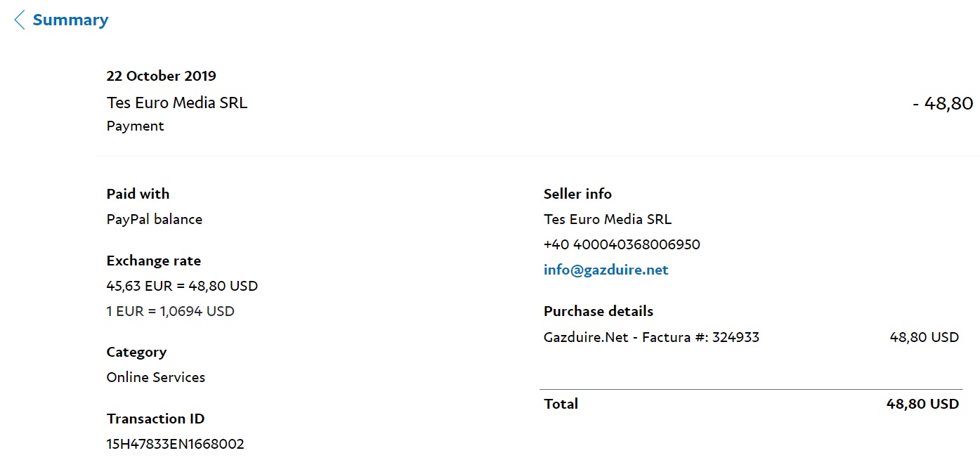Select 45,63 EUR = 48,80 USD text
Viewport: 980px width, 460px height.
pos(182,286)
